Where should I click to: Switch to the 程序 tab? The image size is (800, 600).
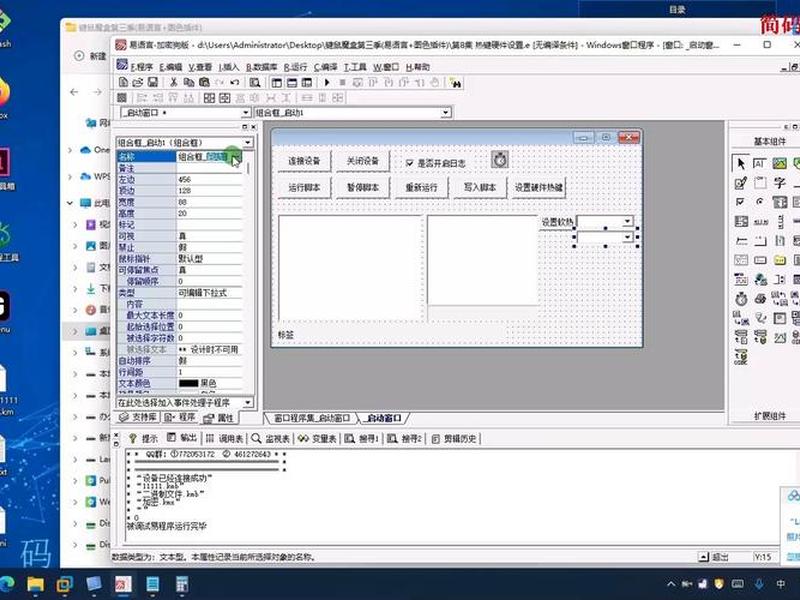click(x=180, y=417)
